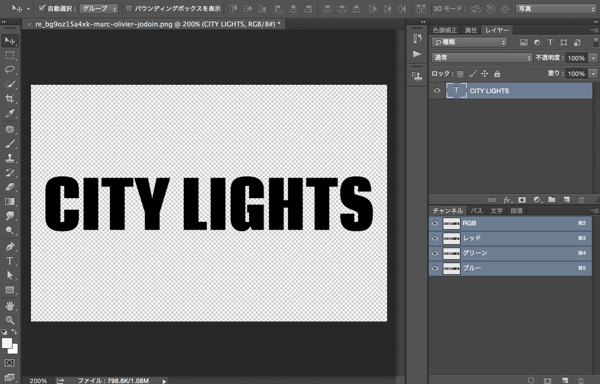Open the 不透明度 opacity slider arrow

pyautogui.click(x=593, y=58)
